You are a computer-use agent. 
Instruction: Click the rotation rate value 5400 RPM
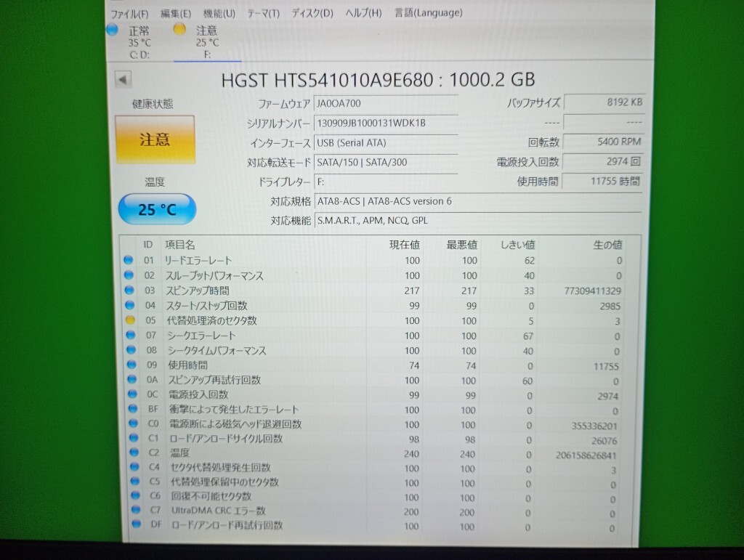(x=603, y=142)
